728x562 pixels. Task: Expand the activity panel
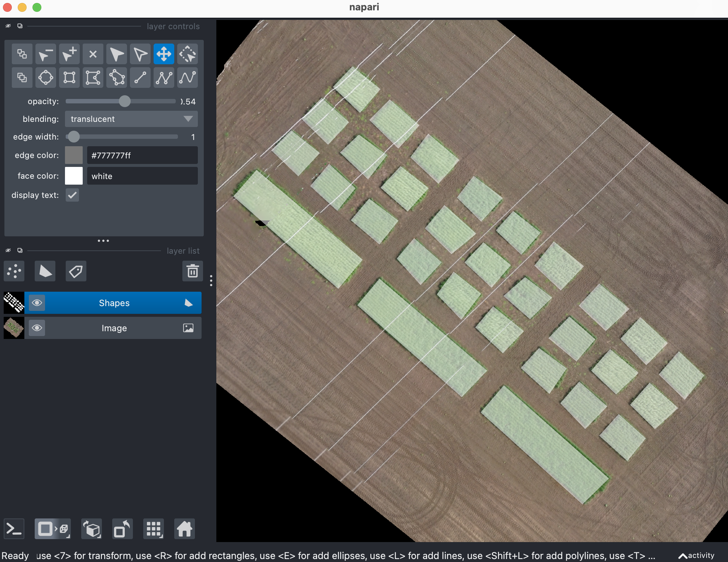[696, 555]
